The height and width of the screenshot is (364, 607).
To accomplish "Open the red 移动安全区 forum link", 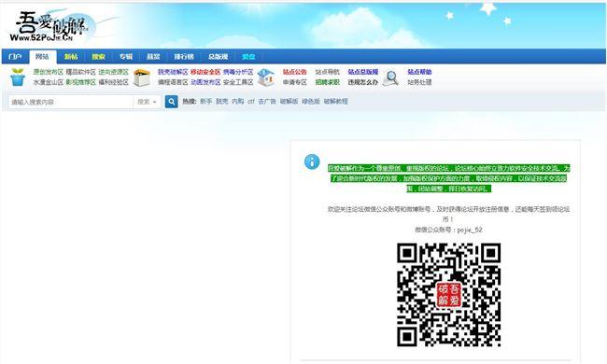I will [205, 72].
